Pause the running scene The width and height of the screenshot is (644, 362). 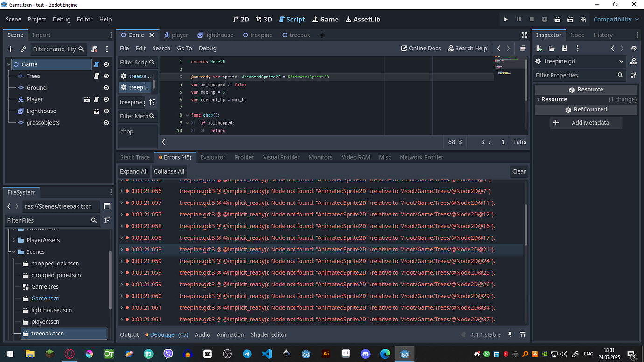tap(518, 19)
